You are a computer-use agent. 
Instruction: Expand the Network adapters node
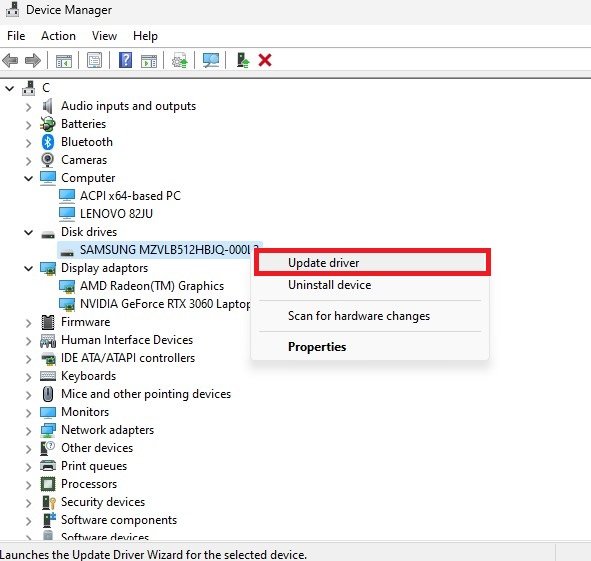(x=28, y=431)
